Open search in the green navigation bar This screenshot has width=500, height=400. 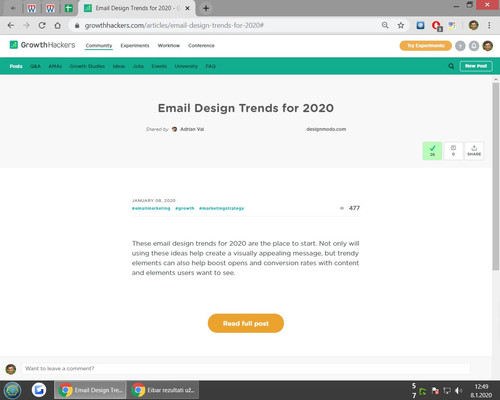[x=451, y=66]
